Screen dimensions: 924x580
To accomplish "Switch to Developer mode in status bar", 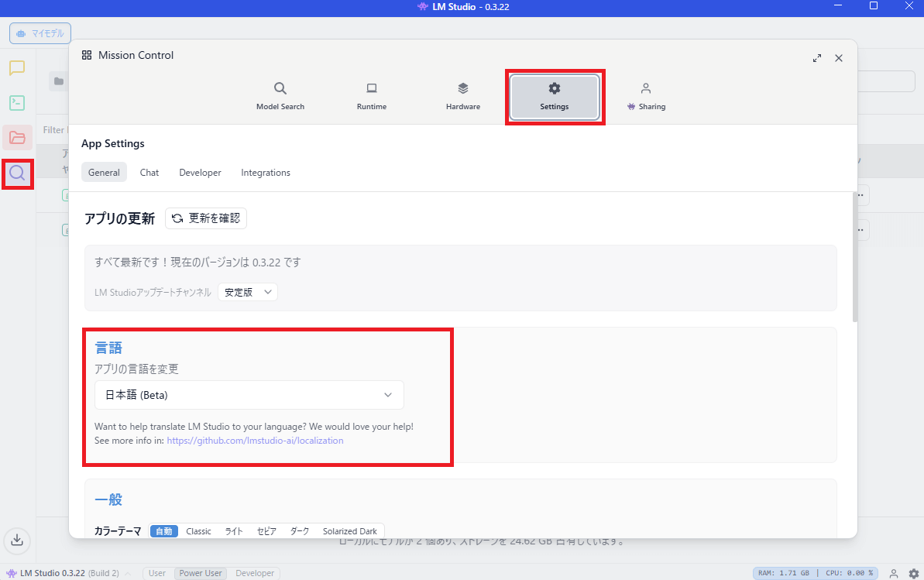I will point(255,573).
